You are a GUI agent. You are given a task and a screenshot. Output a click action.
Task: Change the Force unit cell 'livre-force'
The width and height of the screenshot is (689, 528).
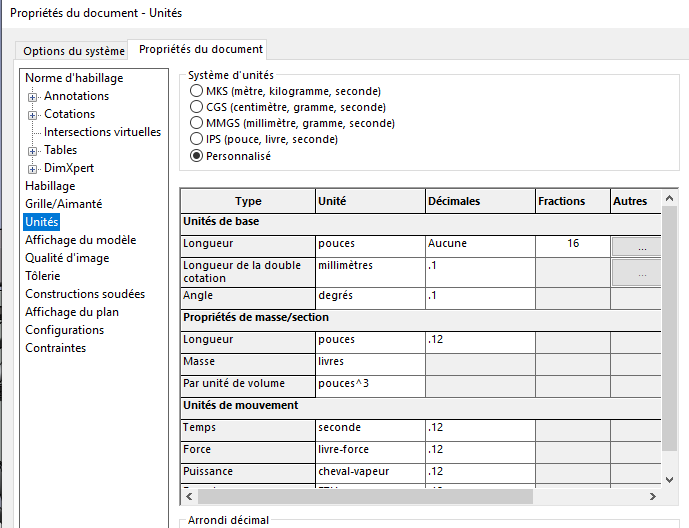(x=370, y=452)
